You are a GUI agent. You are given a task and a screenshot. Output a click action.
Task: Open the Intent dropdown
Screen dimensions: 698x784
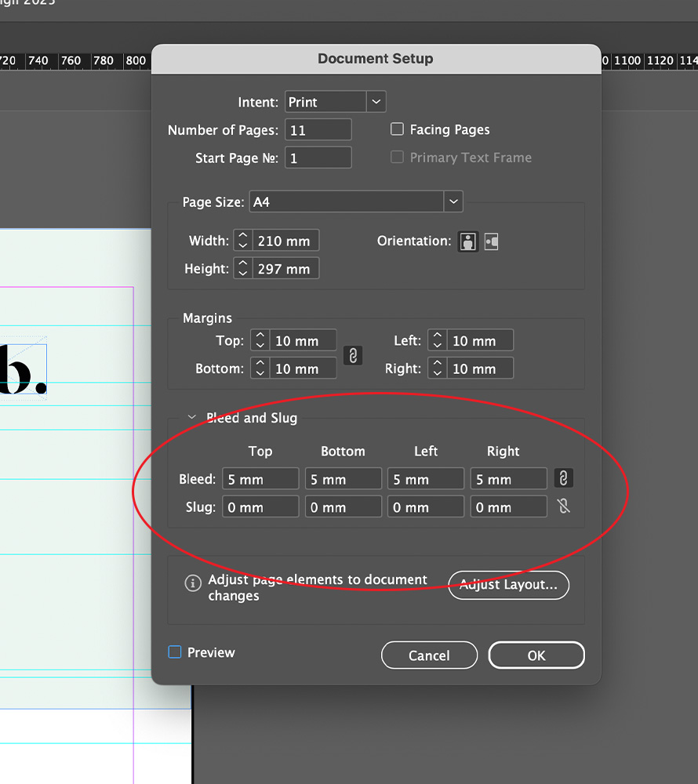[x=376, y=102]
